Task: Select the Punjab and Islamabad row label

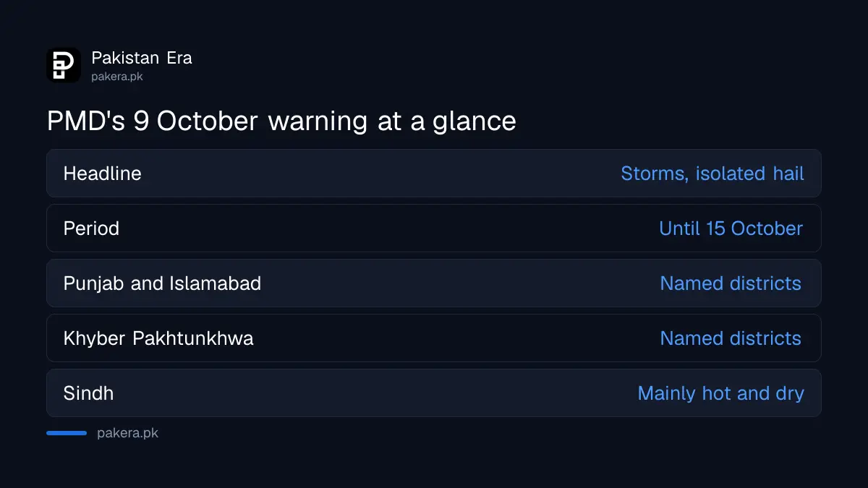Action: click(162, 283)
